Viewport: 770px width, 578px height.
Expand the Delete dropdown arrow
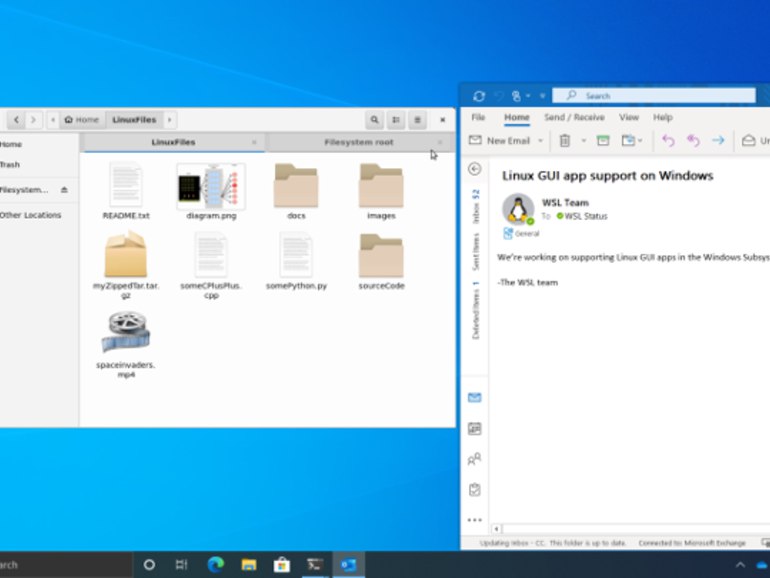point(583,141)
